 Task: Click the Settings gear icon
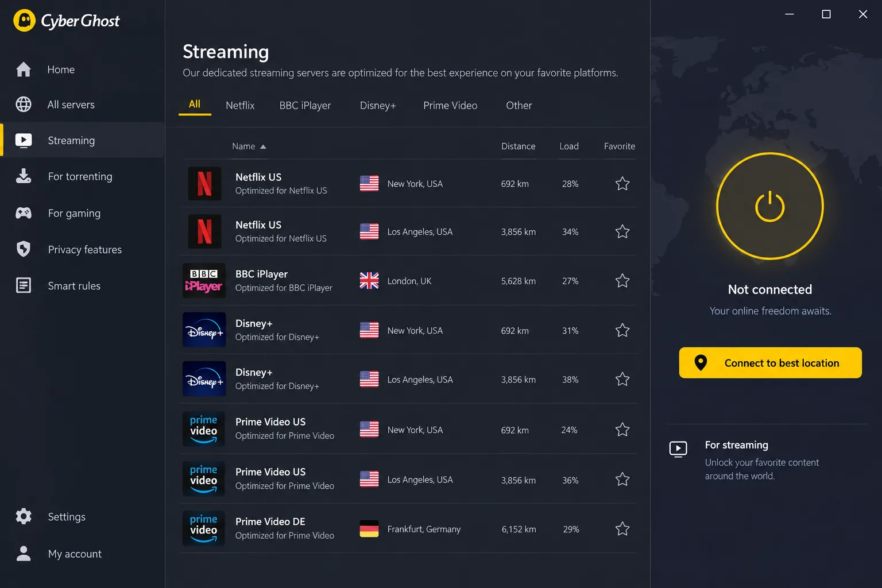(24, 516)
